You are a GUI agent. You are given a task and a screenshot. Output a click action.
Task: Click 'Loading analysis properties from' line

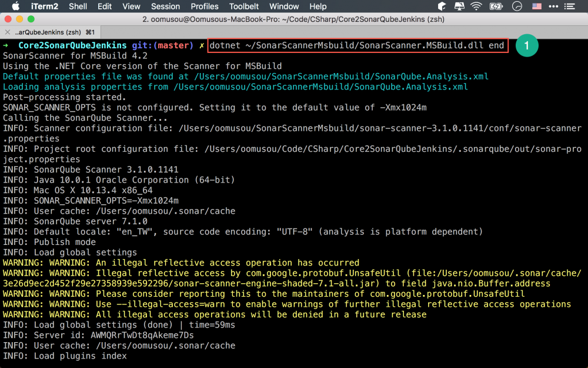click(x=235, y=87)
